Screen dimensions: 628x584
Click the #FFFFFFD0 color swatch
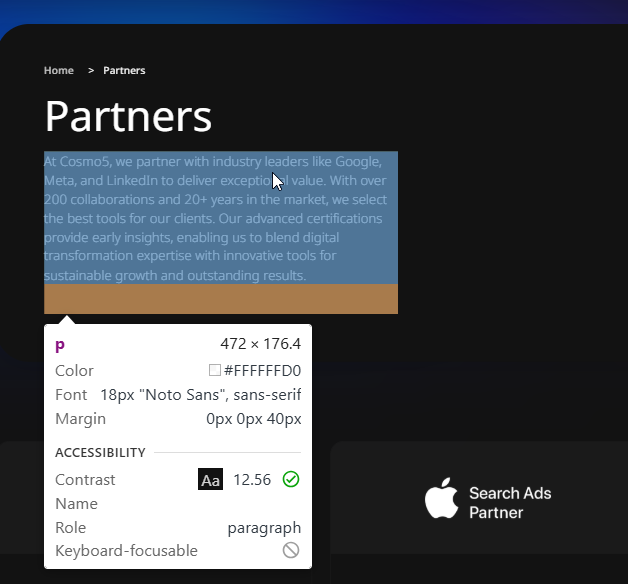[215, 370]
